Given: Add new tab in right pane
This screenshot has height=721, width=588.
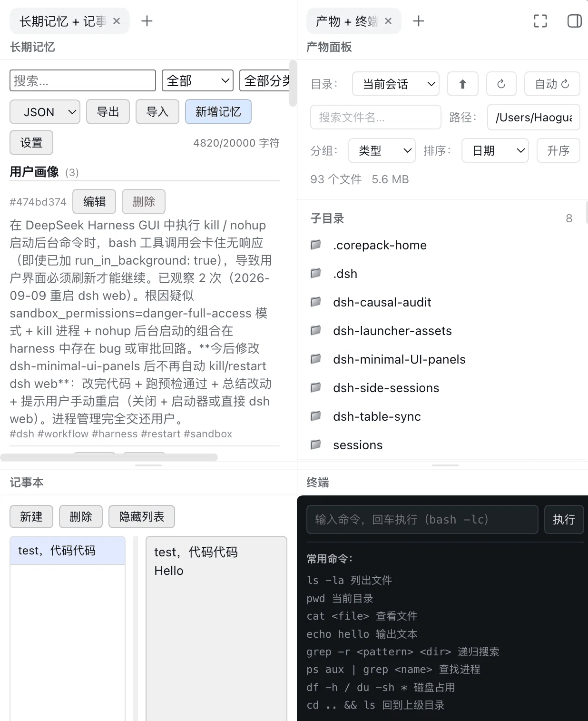Looking at the screenshot, I should [419, 21].
